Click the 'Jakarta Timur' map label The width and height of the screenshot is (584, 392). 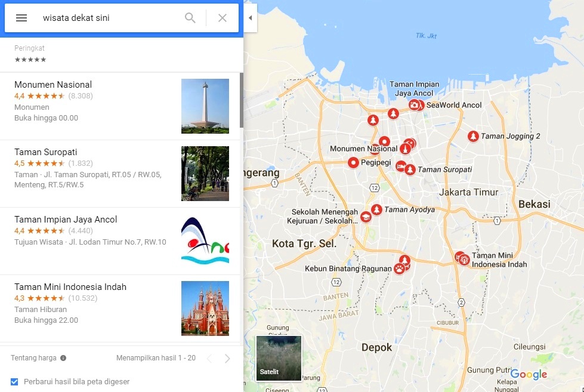click(468, 192)
